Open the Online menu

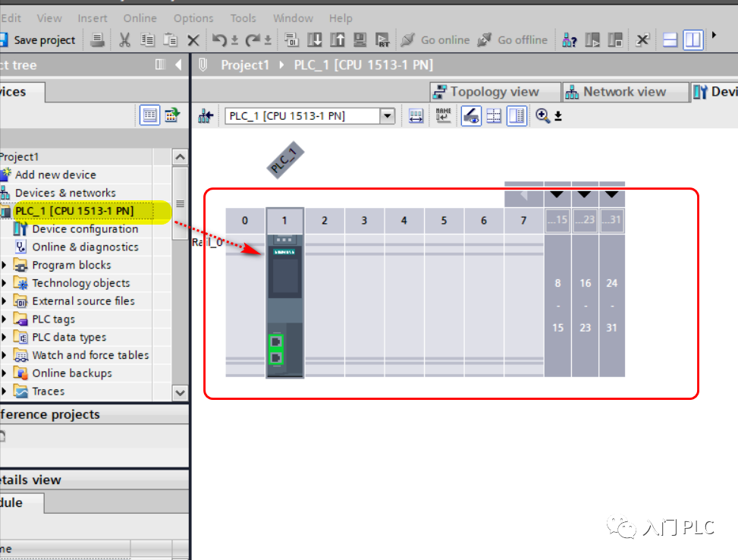[140, 18]
